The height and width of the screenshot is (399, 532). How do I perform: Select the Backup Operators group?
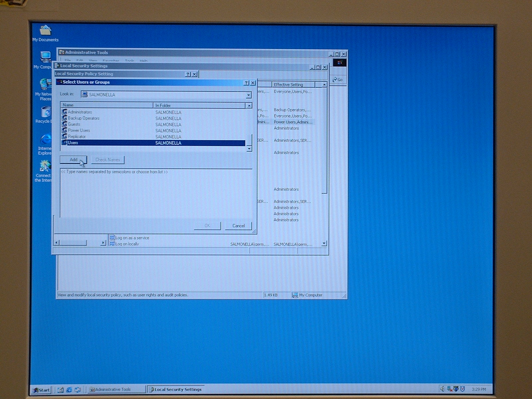83,118
